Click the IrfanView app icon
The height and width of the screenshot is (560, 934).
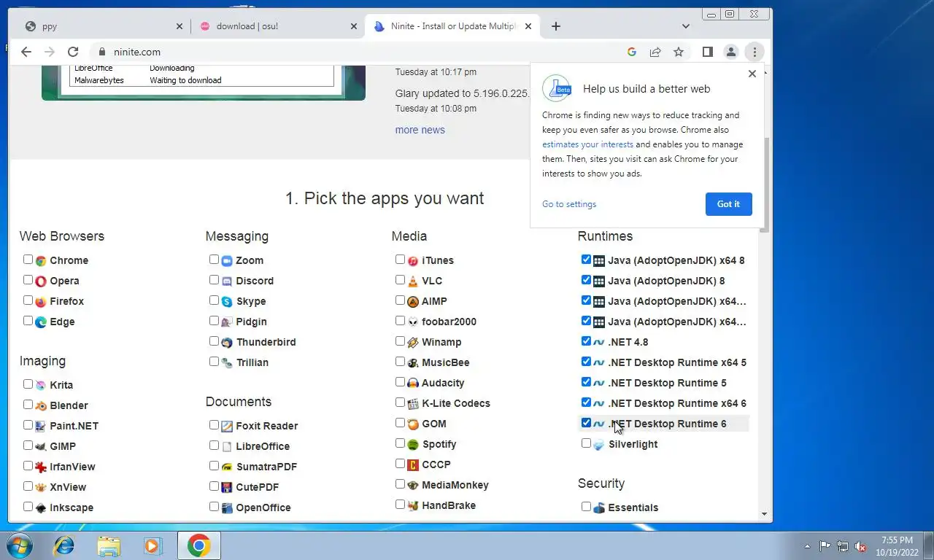pos(41,467)
